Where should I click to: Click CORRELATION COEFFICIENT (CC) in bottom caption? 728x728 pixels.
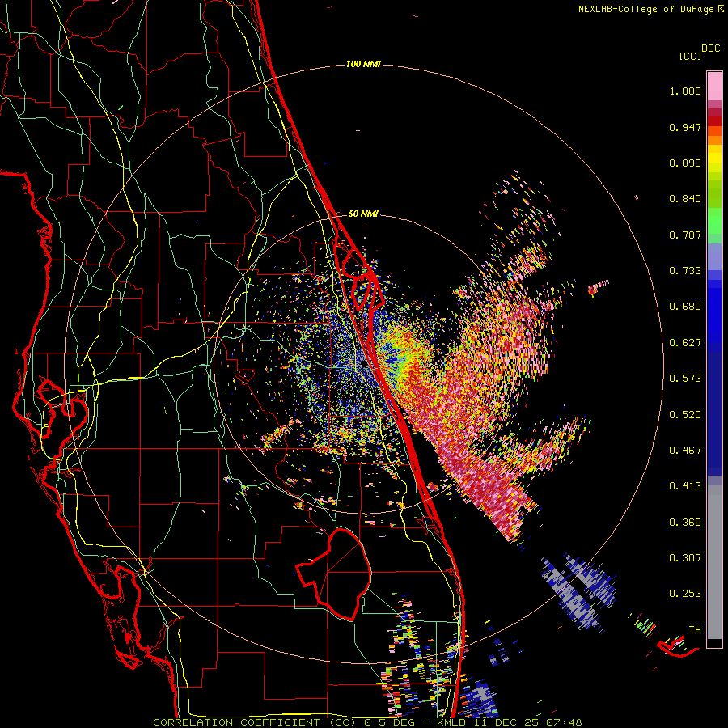(x=255, y=722)
